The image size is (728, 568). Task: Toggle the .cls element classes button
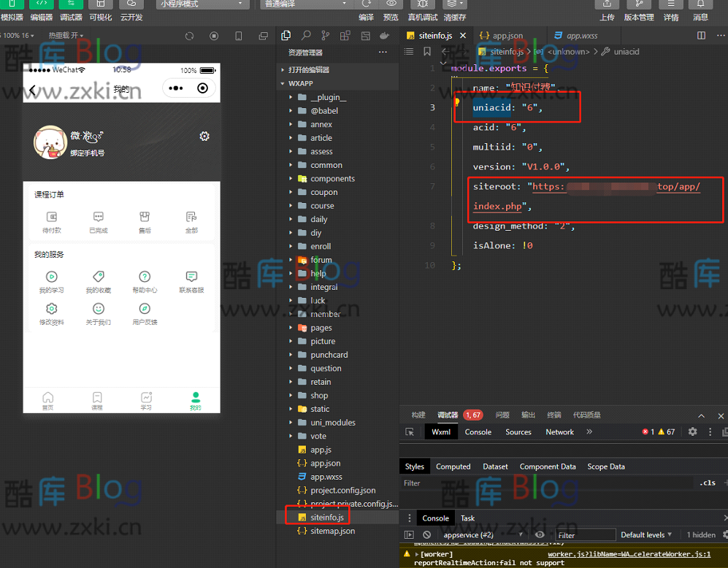(707, 483)
